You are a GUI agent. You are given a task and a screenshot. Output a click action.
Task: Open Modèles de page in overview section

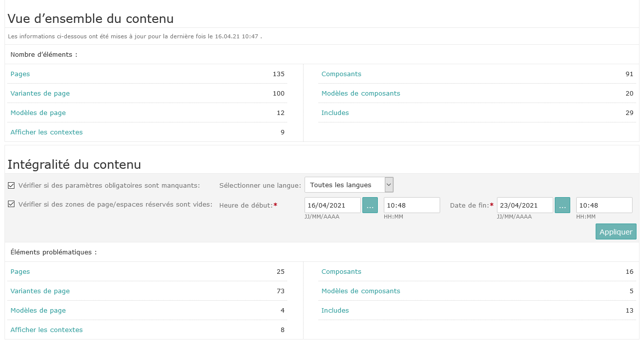[x=38, y=113]
